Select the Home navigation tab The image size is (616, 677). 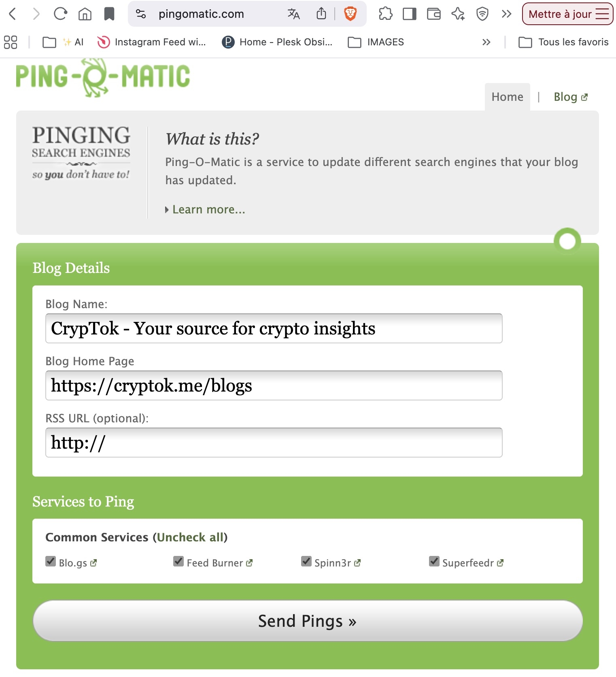[x=507, y=97]
